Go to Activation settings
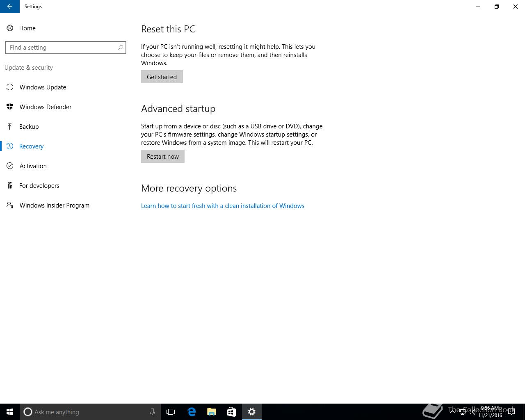This screenshot has width=525, height=420. [x=33, y=166]
